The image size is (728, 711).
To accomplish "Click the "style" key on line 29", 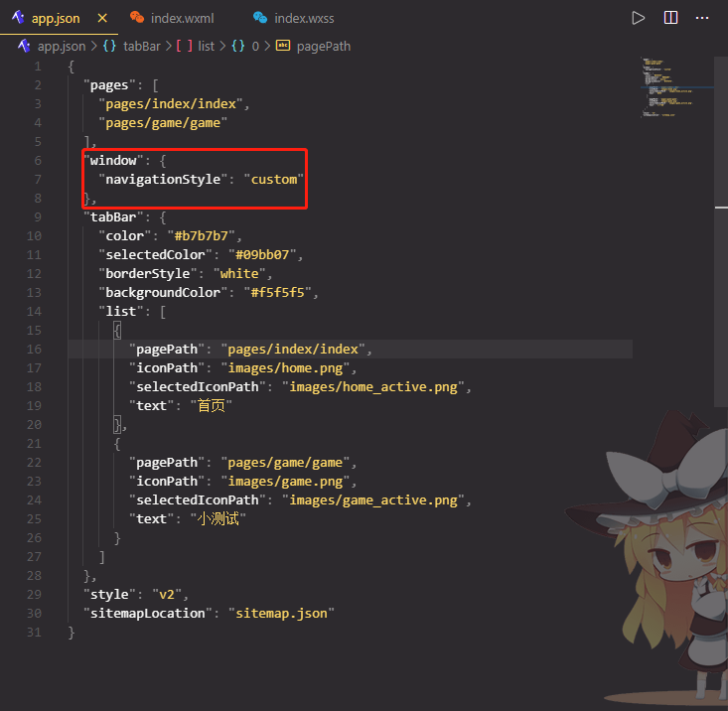I will 109,595.
